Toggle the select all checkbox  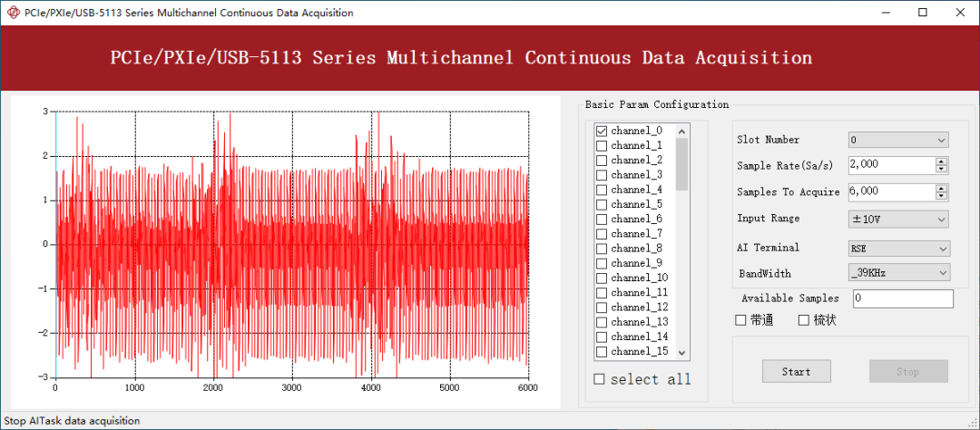point(600,379)
